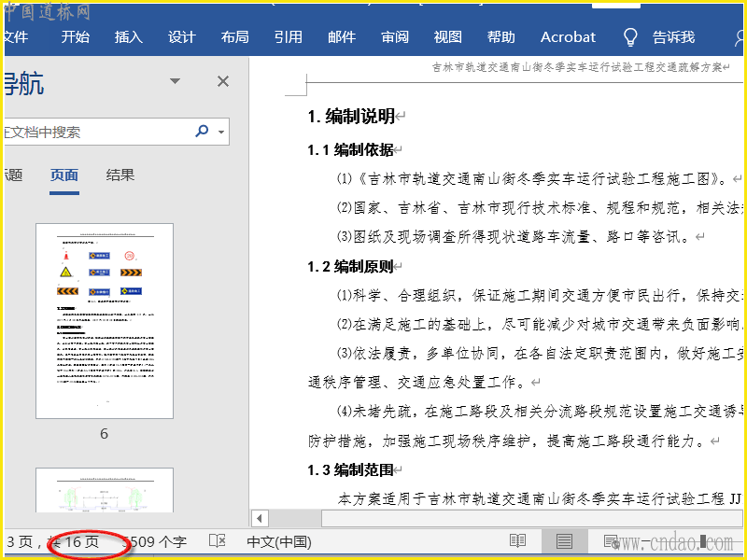Switch to the 设计 ribbon tab
Screen dimensions: 747x560
[181, 36]
